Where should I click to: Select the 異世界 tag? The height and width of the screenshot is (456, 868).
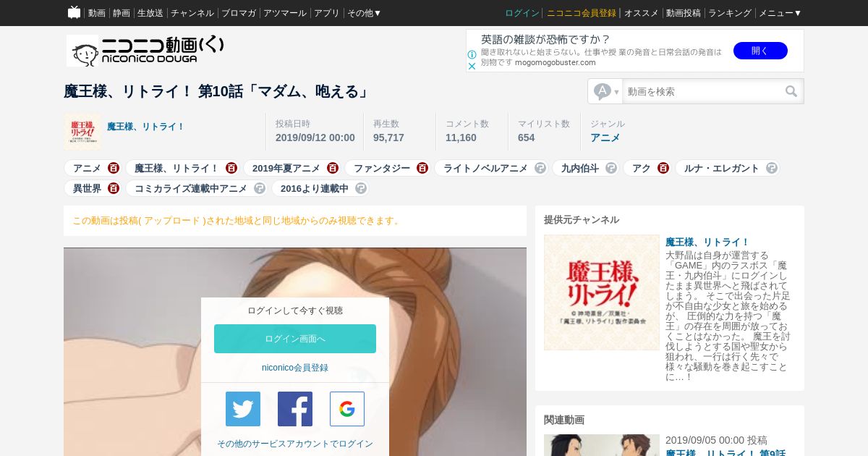87,188
